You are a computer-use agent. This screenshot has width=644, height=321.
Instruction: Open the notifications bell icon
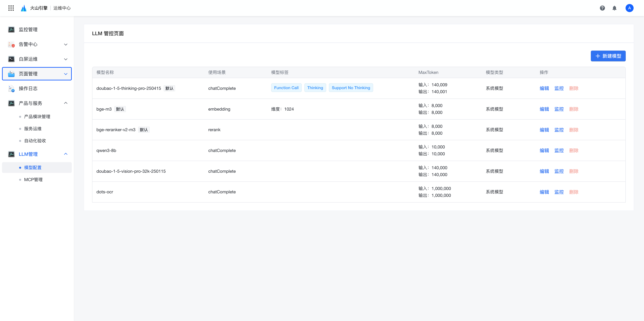tap(614, 8)
